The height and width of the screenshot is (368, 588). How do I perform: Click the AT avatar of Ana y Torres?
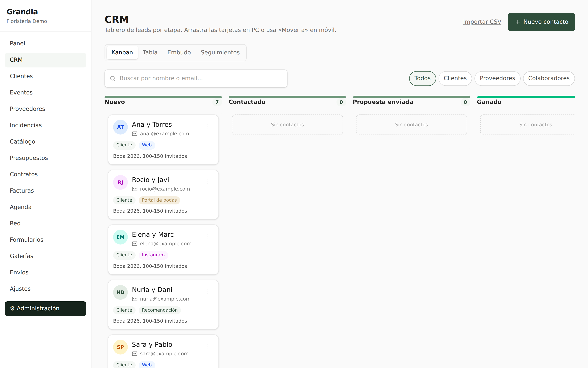pos(120,127)
